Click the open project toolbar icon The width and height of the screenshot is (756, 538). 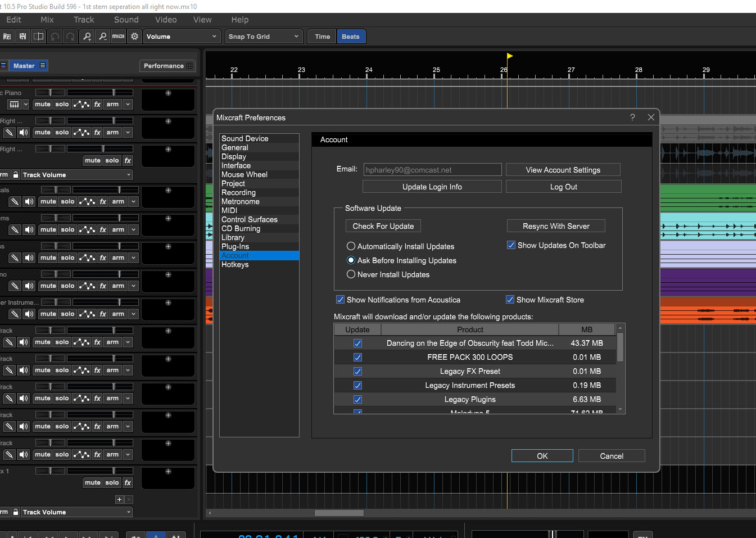[7, 37]
